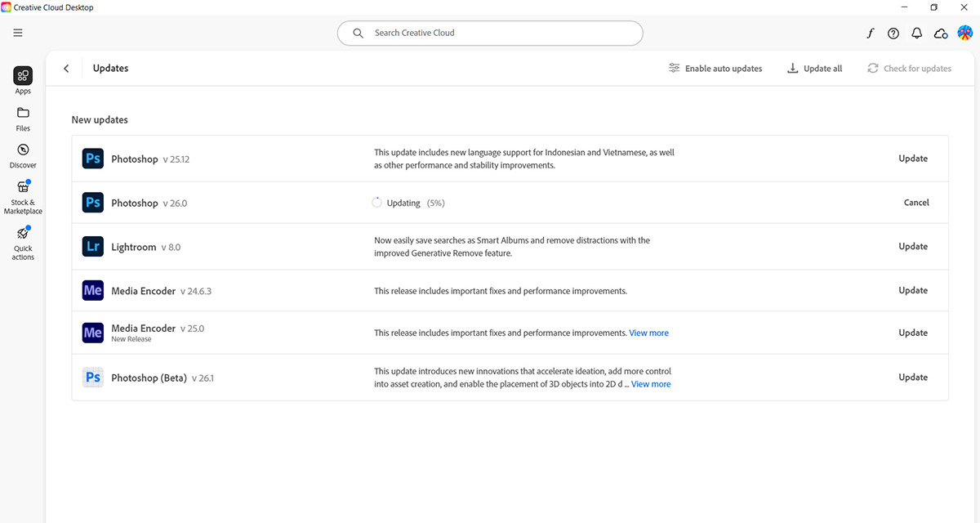Open View more for Media Encoder v 25.0

pos(648,333)
